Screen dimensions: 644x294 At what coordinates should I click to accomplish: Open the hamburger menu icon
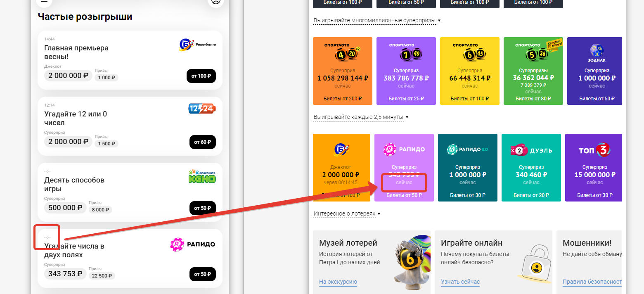click(x=44, y=1)
